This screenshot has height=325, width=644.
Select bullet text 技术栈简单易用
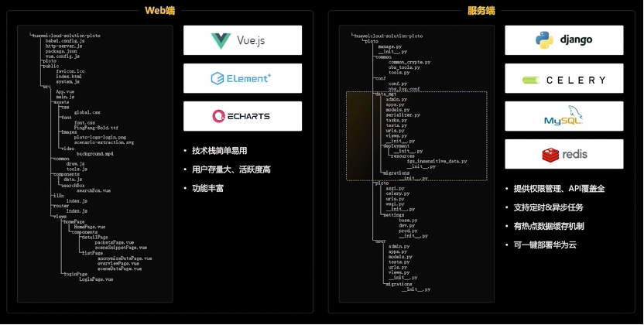coord(219,151)
